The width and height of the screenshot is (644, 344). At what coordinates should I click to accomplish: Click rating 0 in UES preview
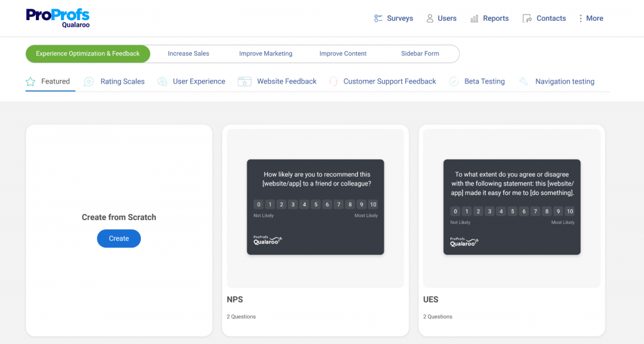point(455,211)
